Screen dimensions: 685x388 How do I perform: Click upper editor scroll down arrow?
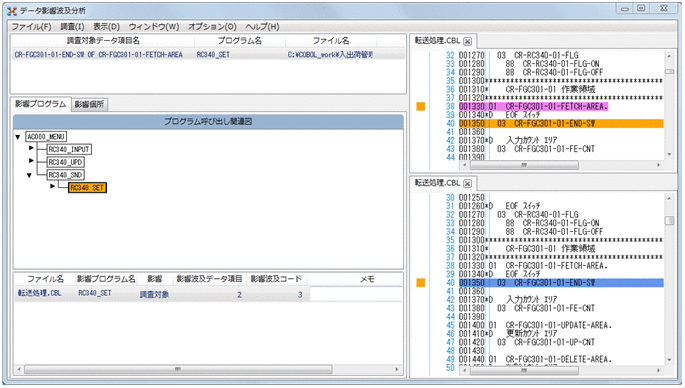[x=669, y=154]
